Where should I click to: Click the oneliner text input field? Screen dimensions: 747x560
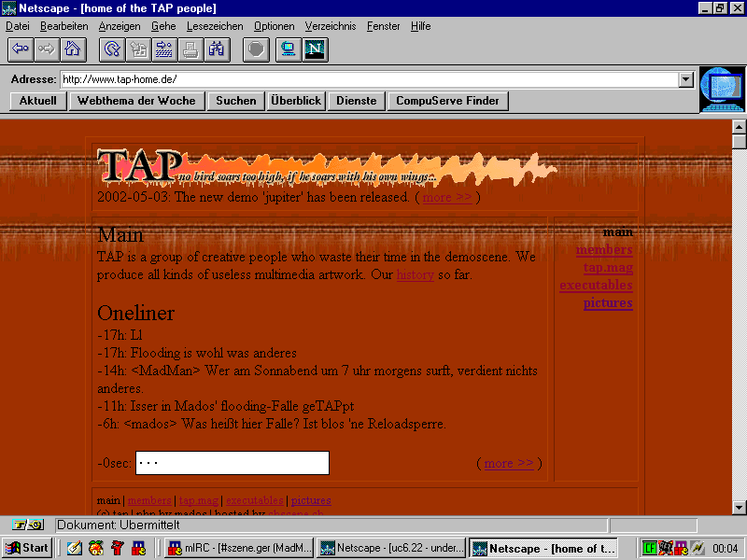coord(233,463)
